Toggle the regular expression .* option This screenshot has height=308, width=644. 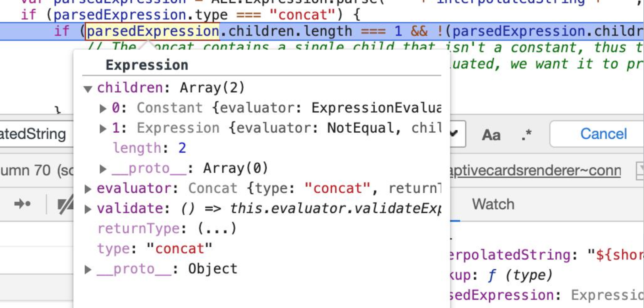pos(527,135)
